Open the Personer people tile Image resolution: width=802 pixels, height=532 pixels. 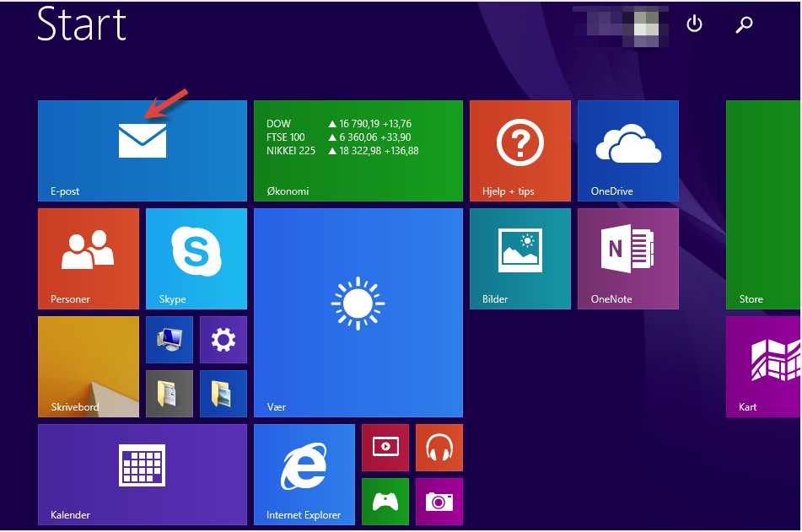tap(89, 259)
